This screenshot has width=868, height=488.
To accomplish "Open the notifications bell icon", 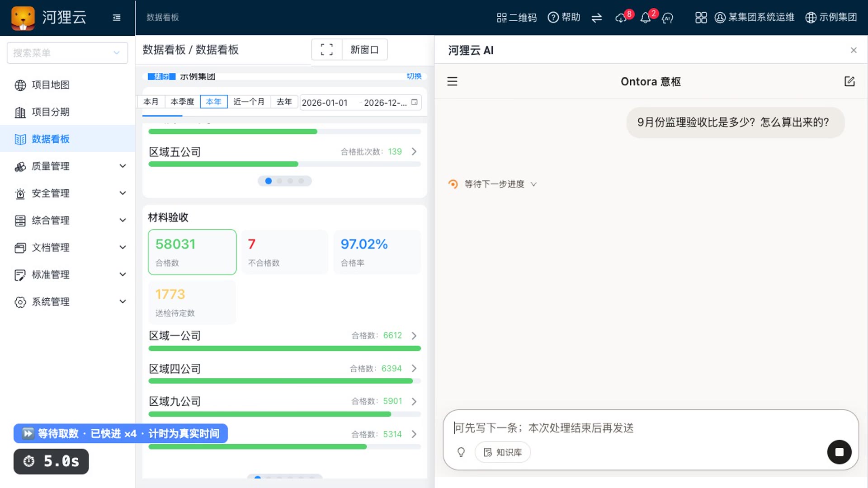I will click(646, 18).
